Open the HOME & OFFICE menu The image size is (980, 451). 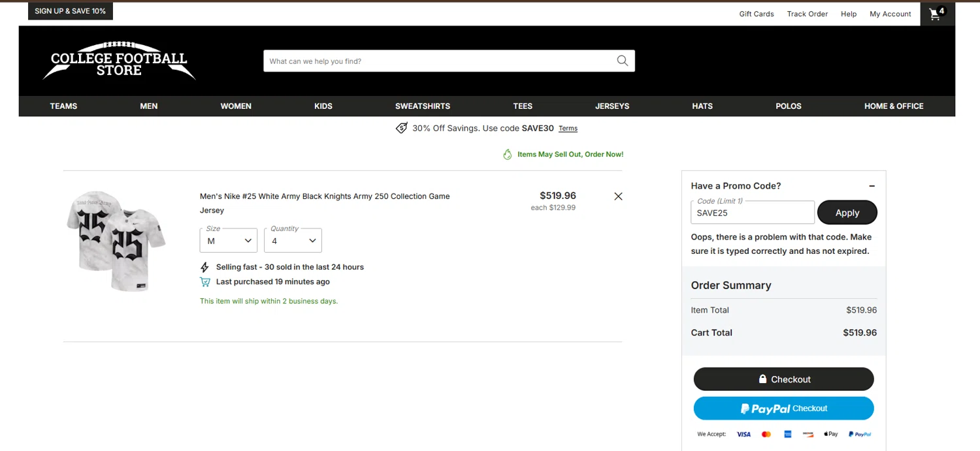coord(894,106)
